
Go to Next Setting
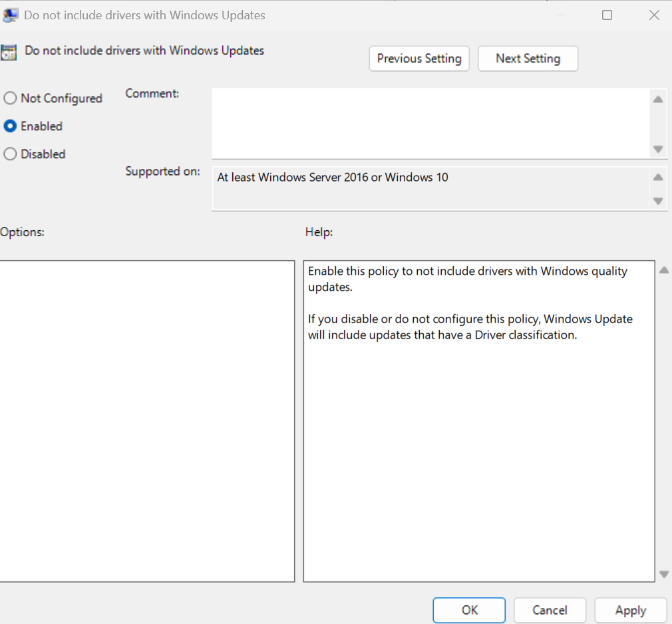tap(528, 59)
